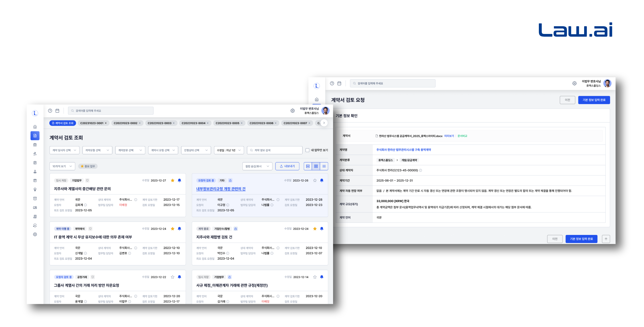Click the help question mark icon
The height and width of the screenshot is (327, 644).
(50, 111)
